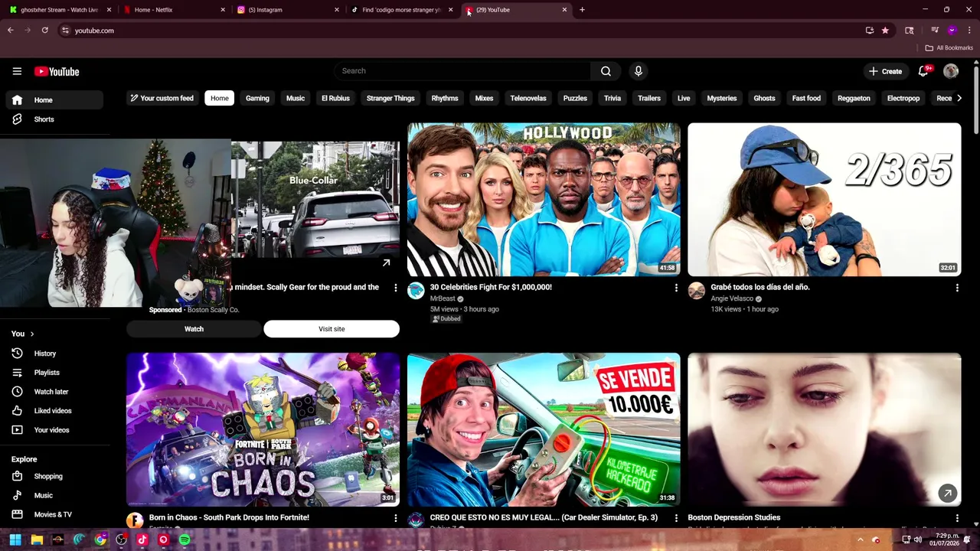Expand the You section chevron
This screenshot has width=980, height=551.
(32, 334)
